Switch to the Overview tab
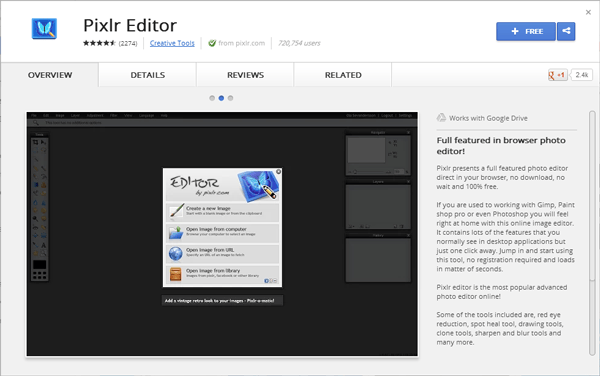 pyautogui.click(x=50, y=75)
